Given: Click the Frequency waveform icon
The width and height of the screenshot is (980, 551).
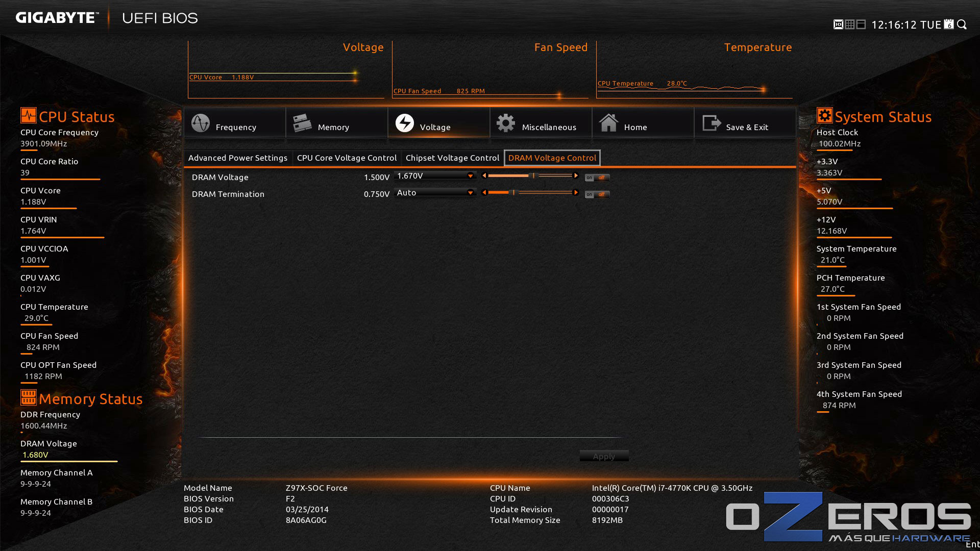Looking at the screenshot, I should (201, 123).
